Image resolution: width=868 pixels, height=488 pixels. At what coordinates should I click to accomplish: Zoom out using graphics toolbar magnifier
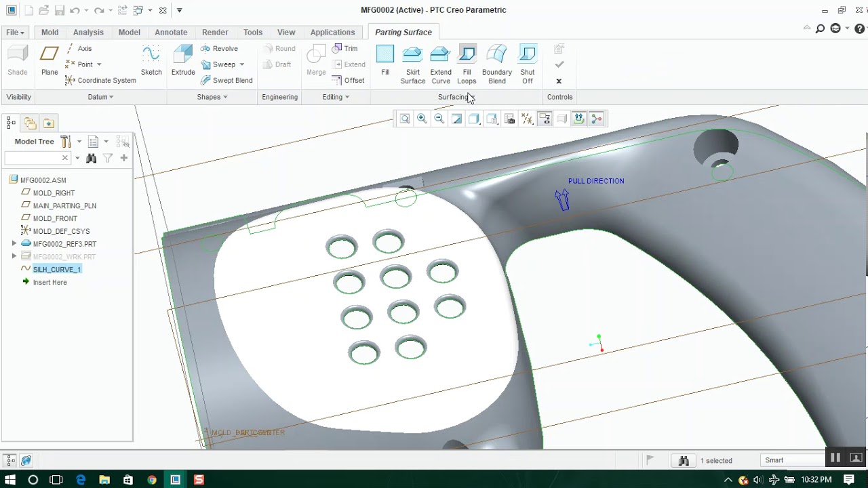(x=439, y=119)
